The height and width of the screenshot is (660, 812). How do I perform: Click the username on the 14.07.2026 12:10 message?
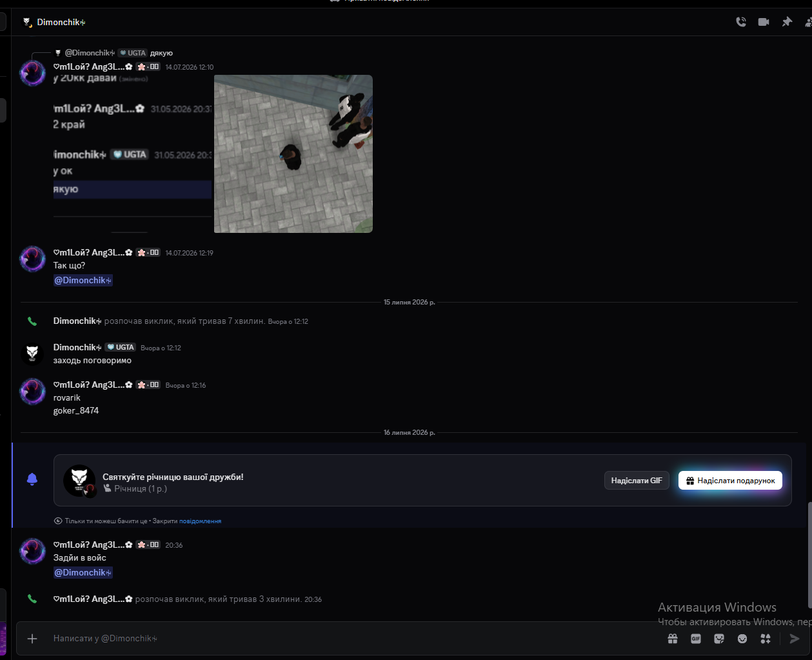93,66
